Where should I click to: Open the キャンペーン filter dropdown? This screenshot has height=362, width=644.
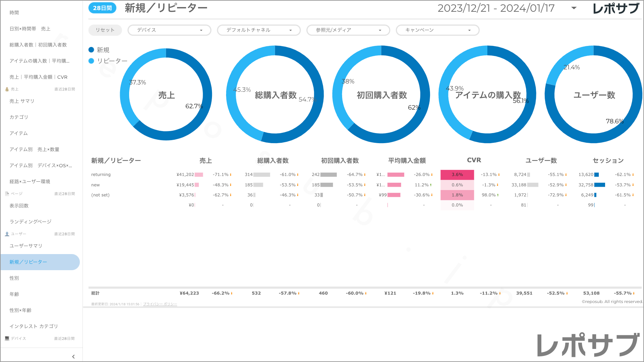click(x=437, y=30)
